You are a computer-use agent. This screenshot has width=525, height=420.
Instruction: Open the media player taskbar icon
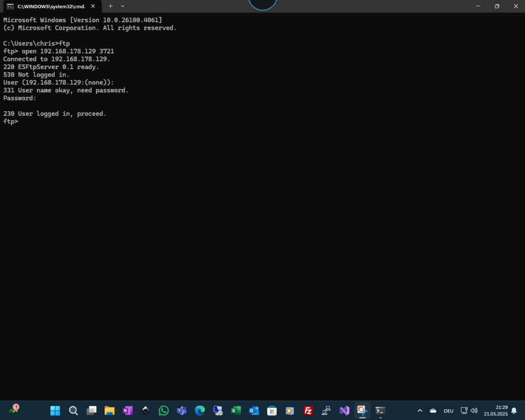click(290, 411)
